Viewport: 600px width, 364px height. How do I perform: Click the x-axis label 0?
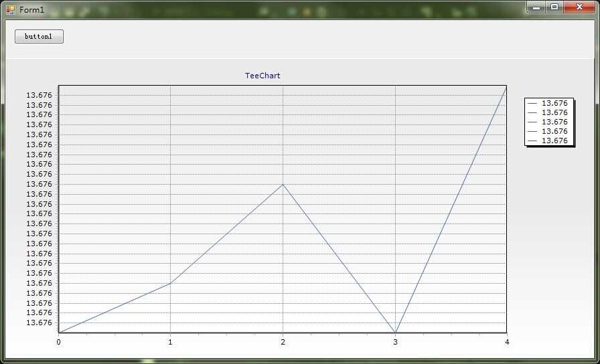(58, 342)
